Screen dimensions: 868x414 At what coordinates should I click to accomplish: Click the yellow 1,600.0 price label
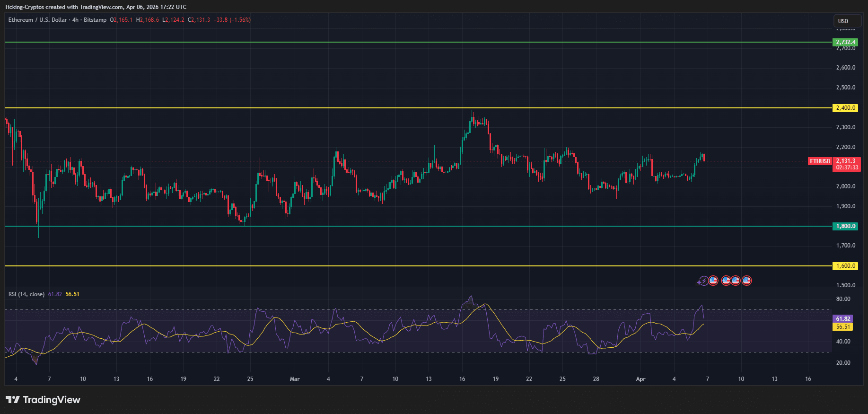click(x=845, y=266)
